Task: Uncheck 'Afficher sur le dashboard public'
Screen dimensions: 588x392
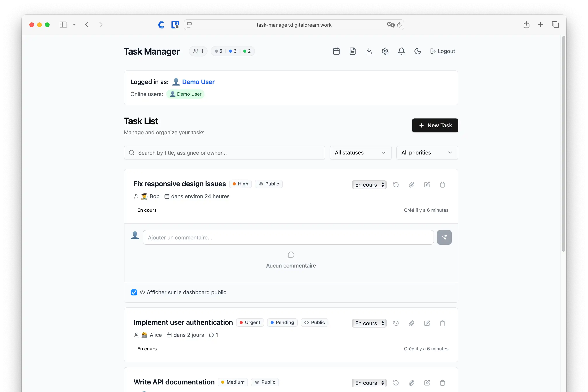Action: click(x=134, y=292)
